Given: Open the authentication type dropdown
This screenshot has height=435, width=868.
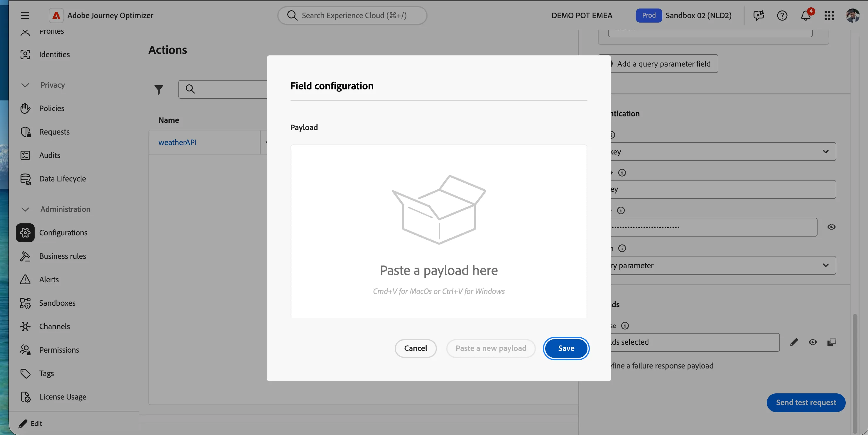Looking at the screenshot, I should [x=723, y=152].
